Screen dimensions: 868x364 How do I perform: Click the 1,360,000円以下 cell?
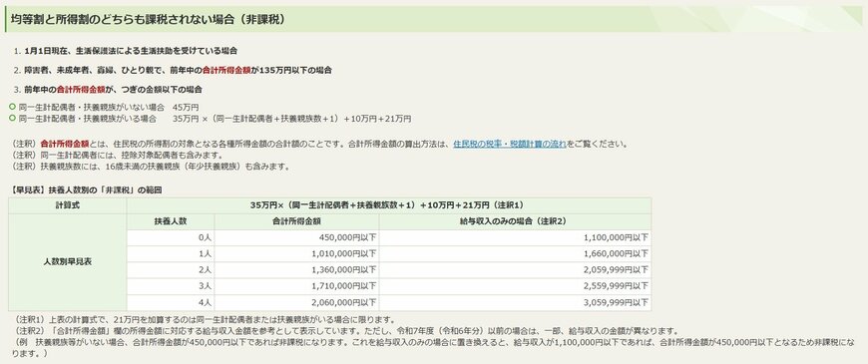[x=296, y=270]
